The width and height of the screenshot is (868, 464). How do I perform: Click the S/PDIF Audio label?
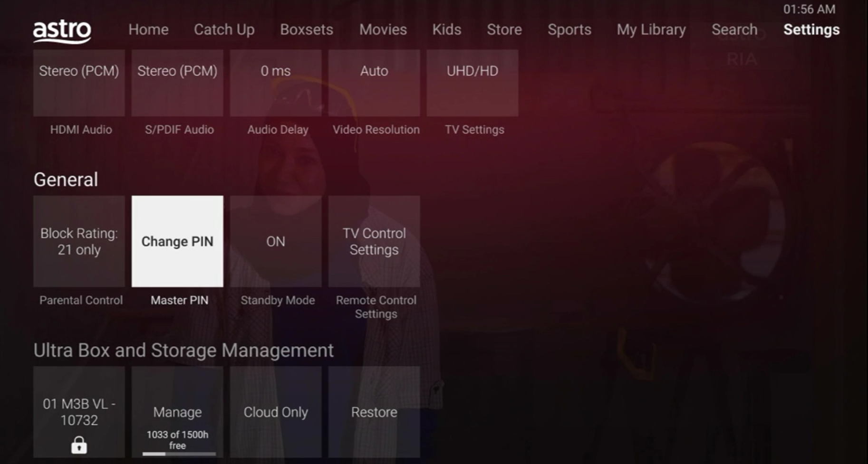point(179,130)
